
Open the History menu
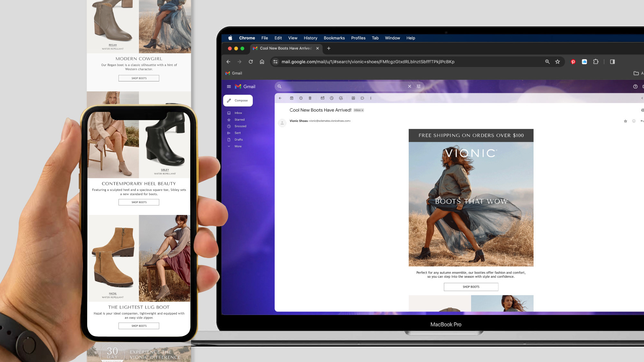tap(310, 38)
